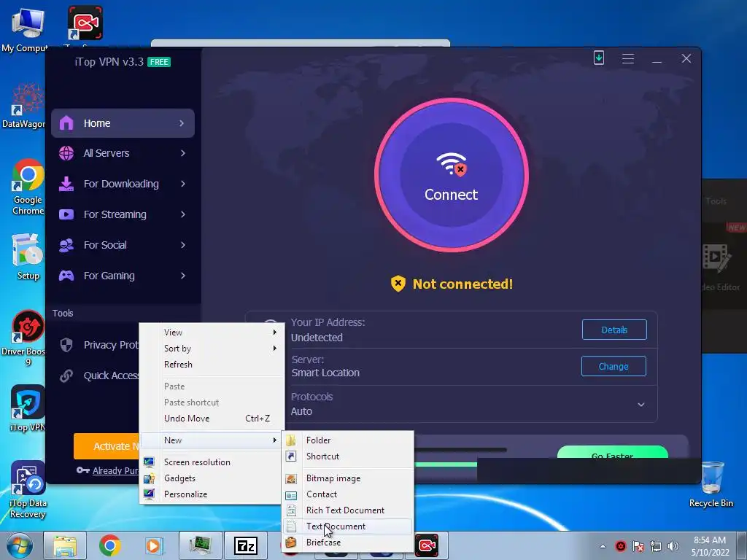Click the Go Faster button
The height and width of the screenshot is (560, 747).
pos(612,452)
